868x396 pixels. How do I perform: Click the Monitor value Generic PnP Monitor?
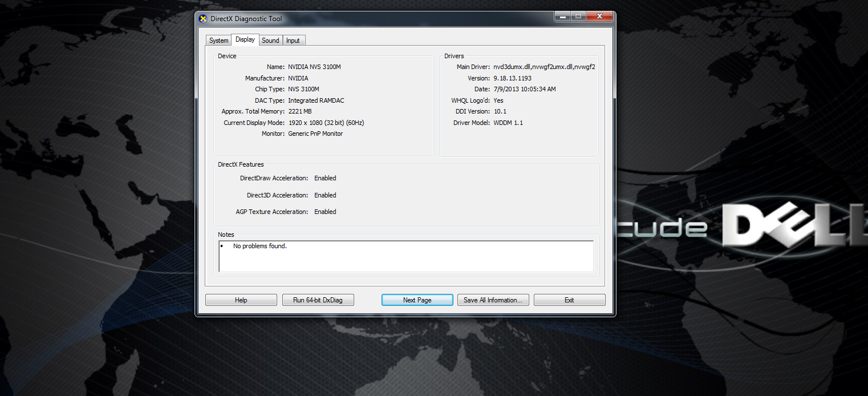315,134
